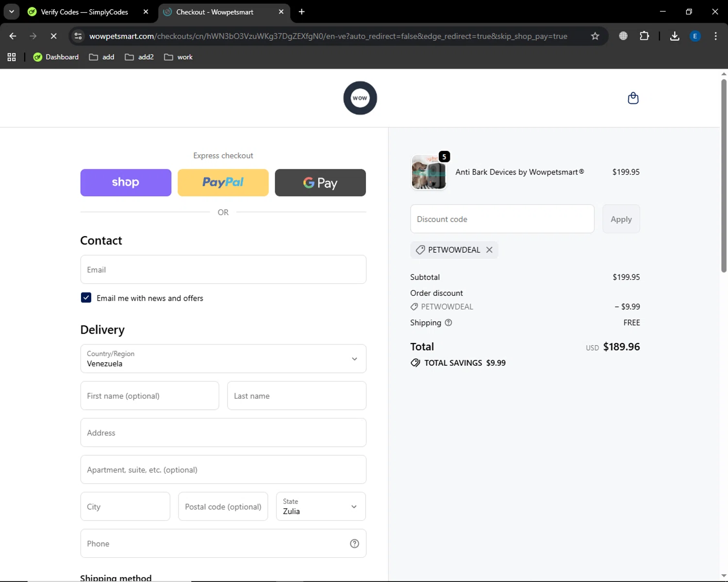Focus the Address field
Image resolution: width=728 pixels, height=582 pixels.
pos(223,433)
